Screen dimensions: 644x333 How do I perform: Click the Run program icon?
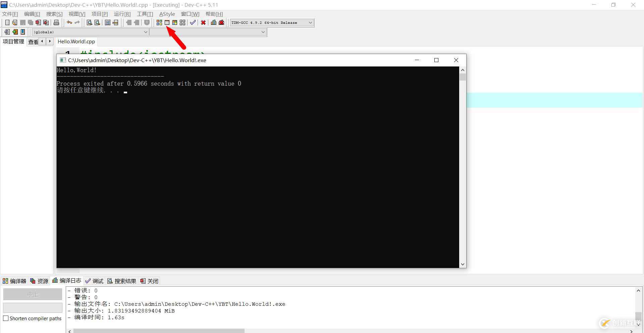click(167, 22)
